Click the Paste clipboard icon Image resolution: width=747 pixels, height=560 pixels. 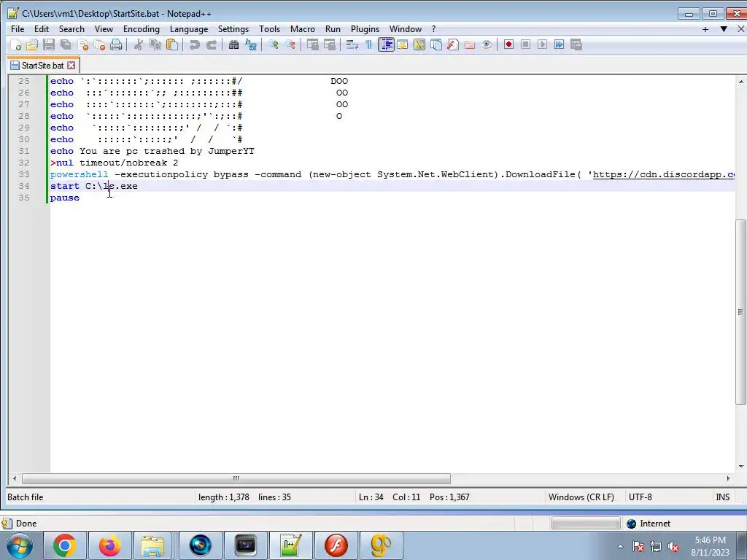coord(172,44)
